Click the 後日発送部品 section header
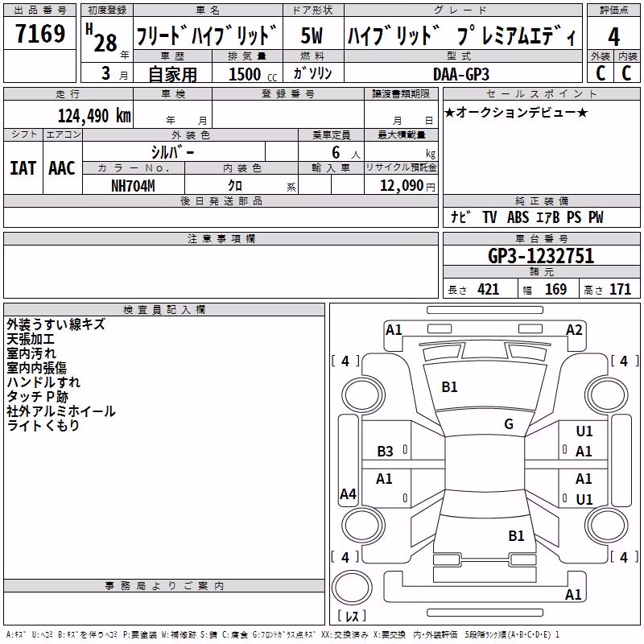The height and width of the screenshot is (644, 644). click(221, 200)
